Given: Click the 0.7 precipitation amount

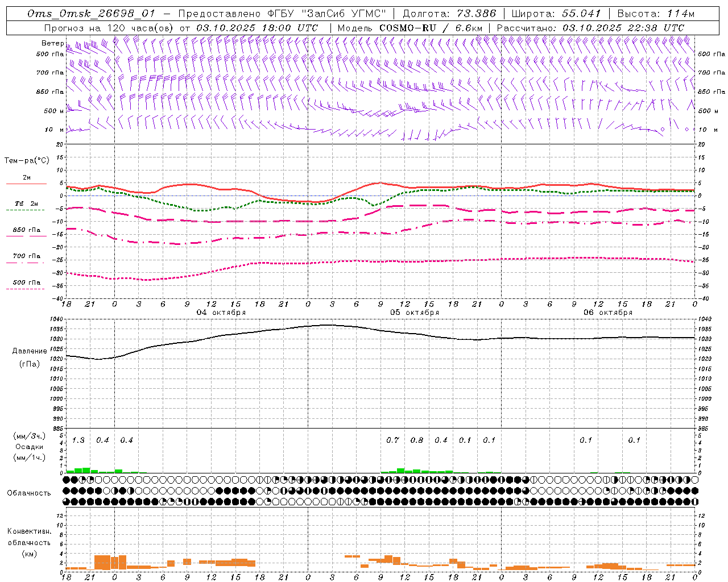Looking at the screenshot, I should coord(392,440).
